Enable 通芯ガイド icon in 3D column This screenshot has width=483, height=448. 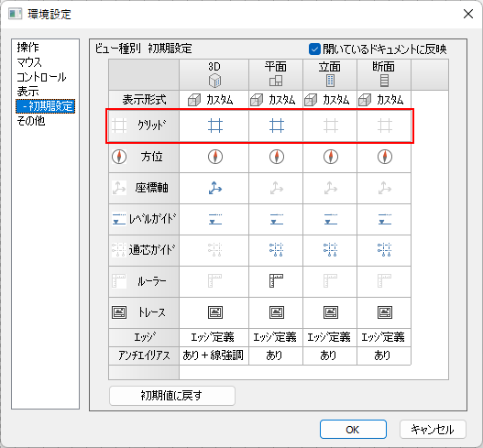(x=215, y=250)
